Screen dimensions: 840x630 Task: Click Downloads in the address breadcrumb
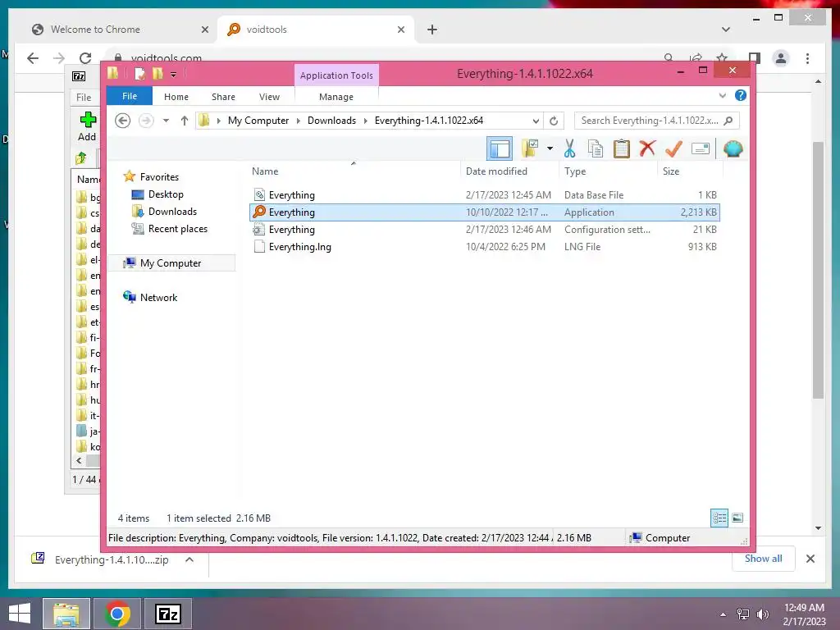(x=331, y=121)
